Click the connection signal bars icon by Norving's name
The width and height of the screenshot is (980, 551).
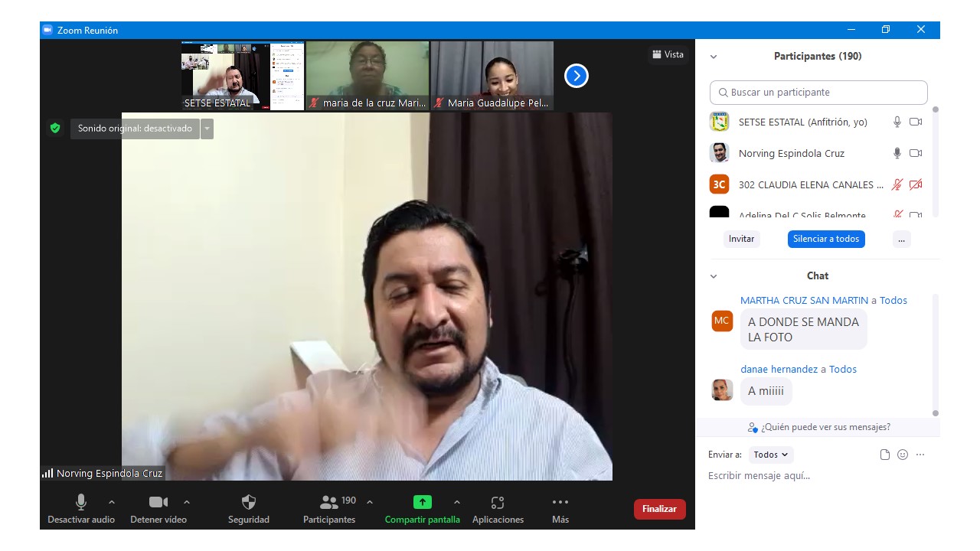pyautogui.click(x=47, y=474)
